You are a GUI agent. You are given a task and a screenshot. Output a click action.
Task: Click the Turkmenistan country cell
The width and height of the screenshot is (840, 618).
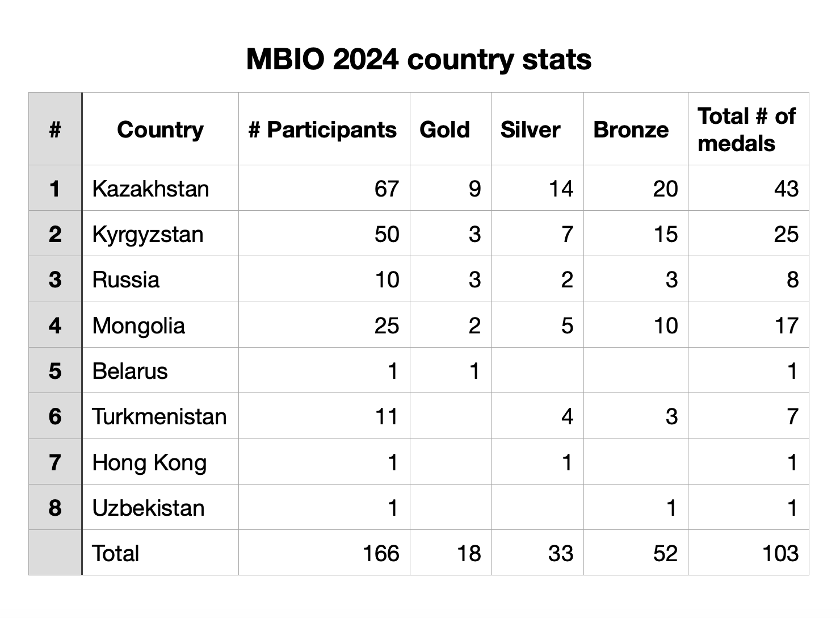159,416
